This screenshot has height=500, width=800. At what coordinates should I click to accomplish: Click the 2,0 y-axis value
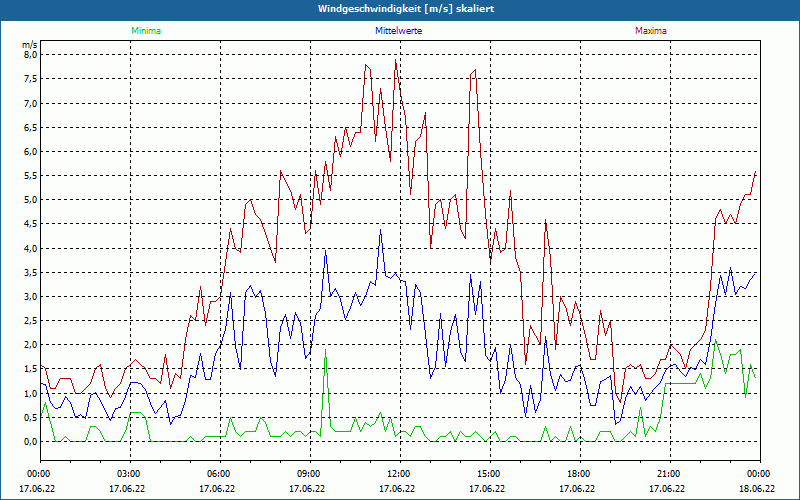click(30, 345)
